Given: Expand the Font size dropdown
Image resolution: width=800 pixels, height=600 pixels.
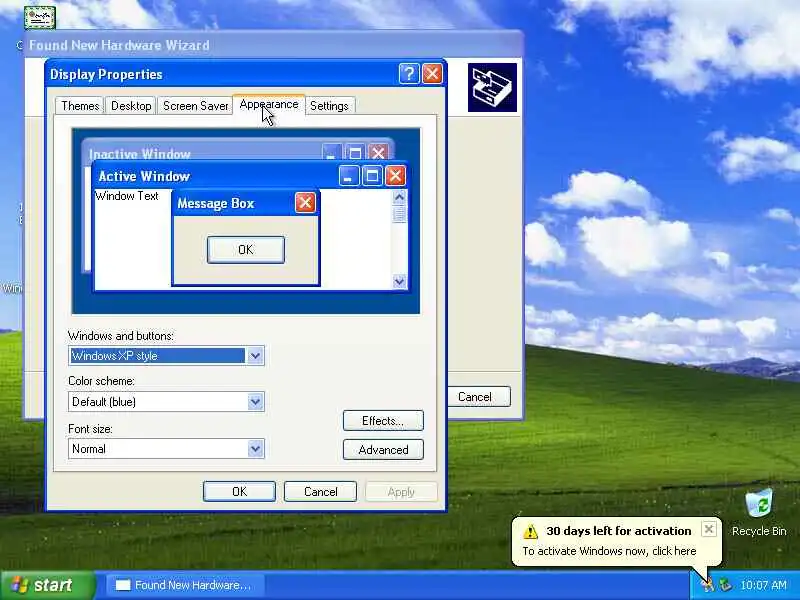Looking at the screenshot, I should [255, 448].
